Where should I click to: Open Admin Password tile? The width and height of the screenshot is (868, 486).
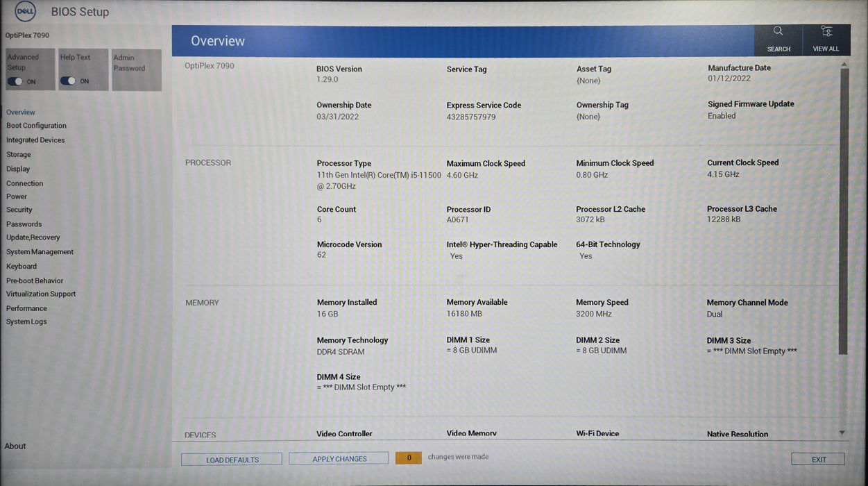(137, 69)
